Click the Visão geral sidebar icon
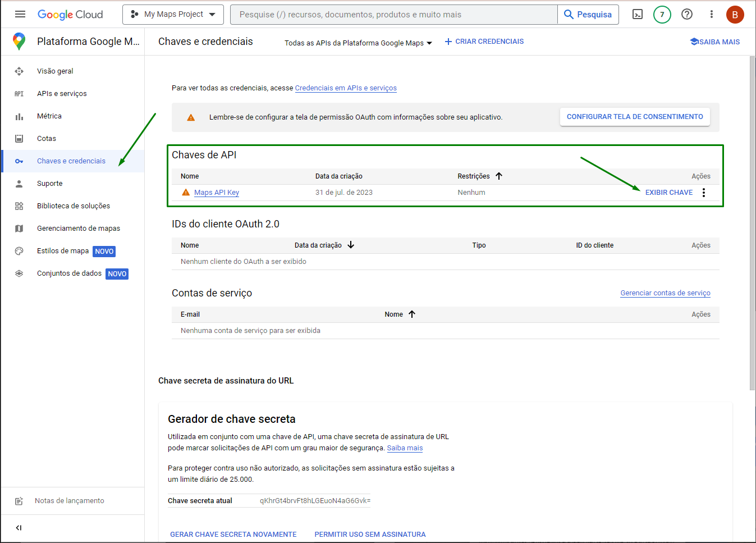Viewport: 756px width, 543px height. (19, 71)
